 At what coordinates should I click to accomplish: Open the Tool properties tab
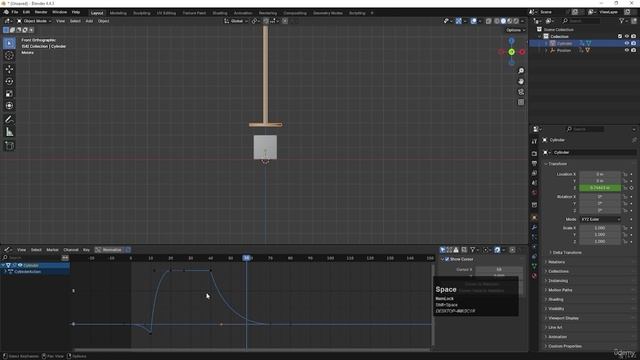[534, 141]
